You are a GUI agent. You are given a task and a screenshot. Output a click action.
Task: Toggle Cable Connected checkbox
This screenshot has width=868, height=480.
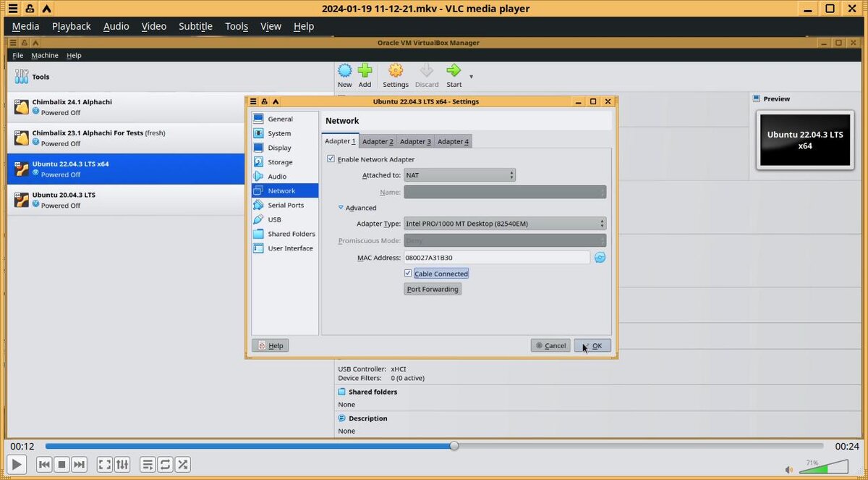(x=408, y=274)
